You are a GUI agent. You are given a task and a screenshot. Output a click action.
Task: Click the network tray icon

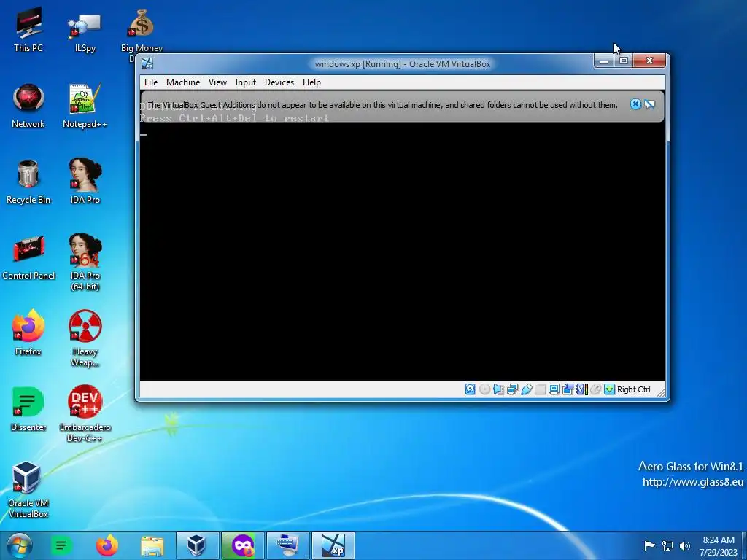pyautogui.click(x=667, y=545)
